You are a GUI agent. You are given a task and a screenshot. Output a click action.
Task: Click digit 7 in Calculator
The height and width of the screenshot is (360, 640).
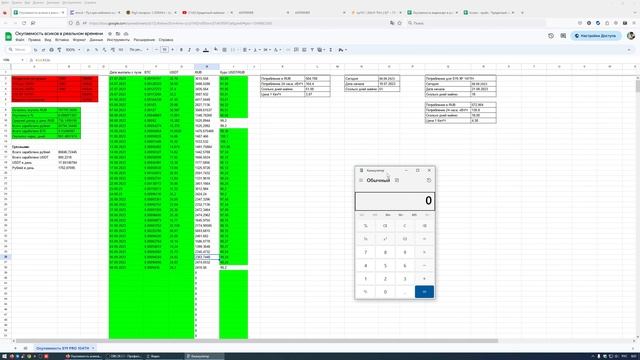coord(365,252)
